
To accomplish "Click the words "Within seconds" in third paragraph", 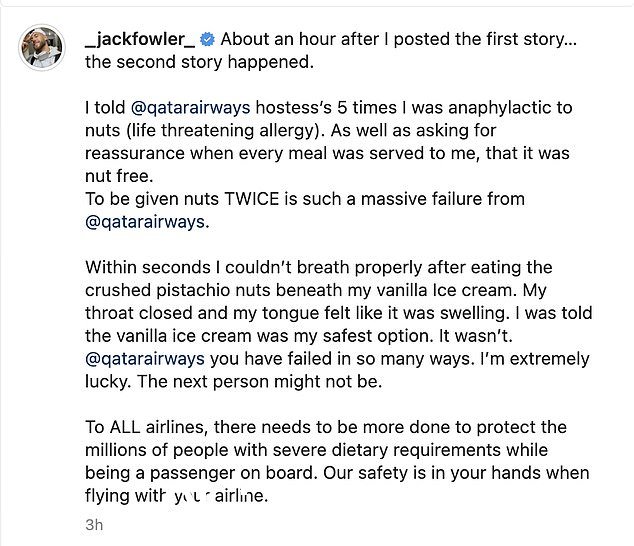I will [148, 268].
